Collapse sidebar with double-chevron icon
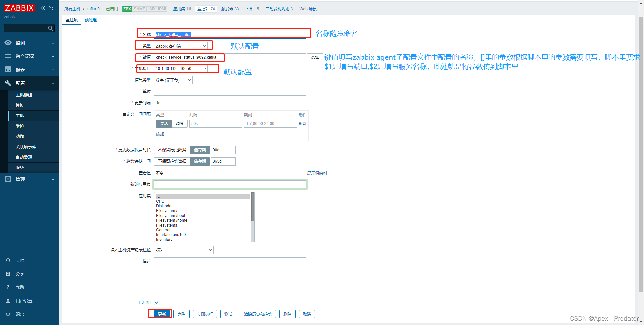The image size is (644, 325). pos(43,8)
